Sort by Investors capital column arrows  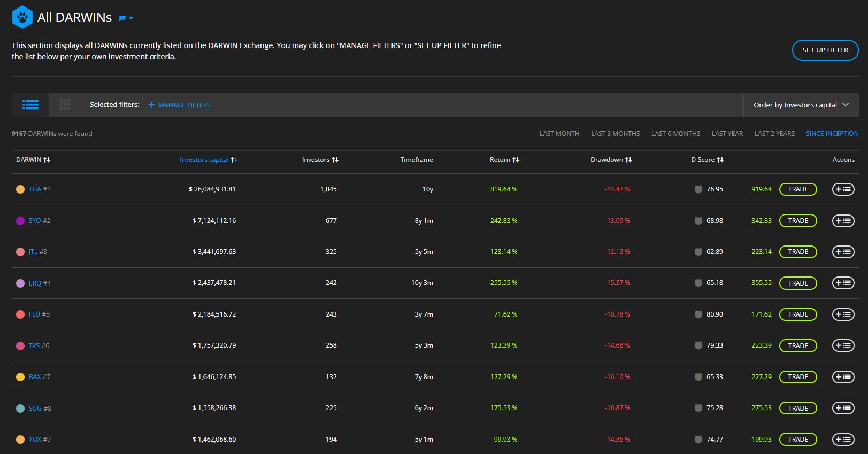point(234,160)
